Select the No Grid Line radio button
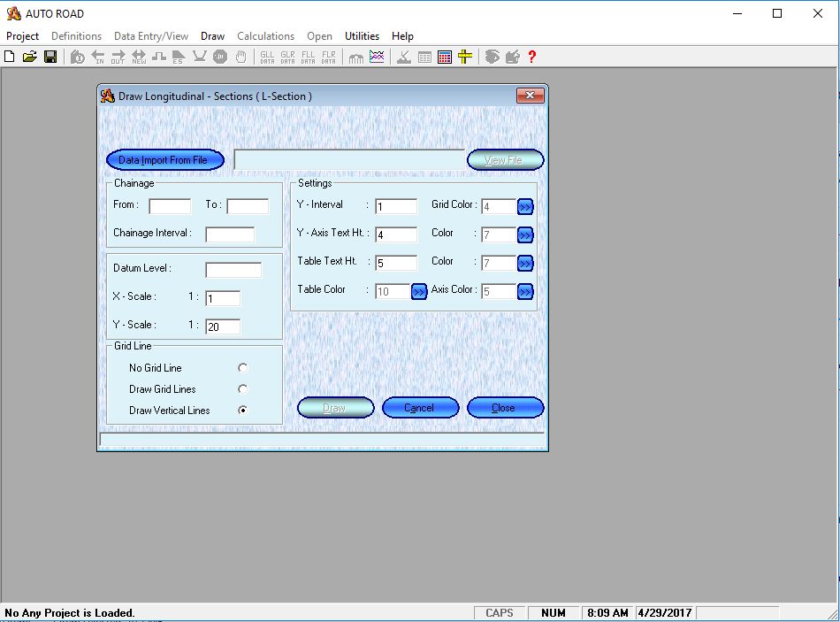 242,368
